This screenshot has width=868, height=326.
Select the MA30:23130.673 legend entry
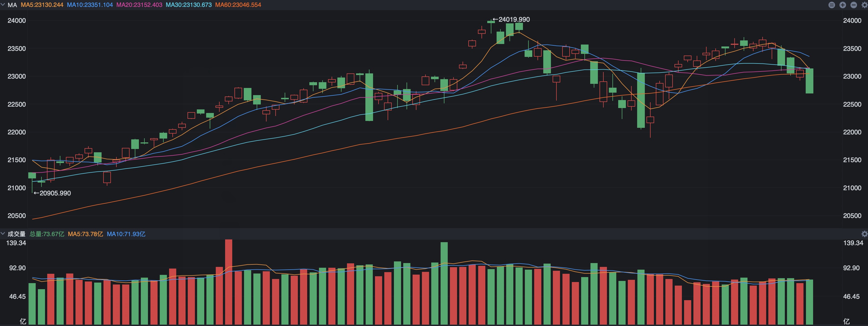(x=189, y=5)
